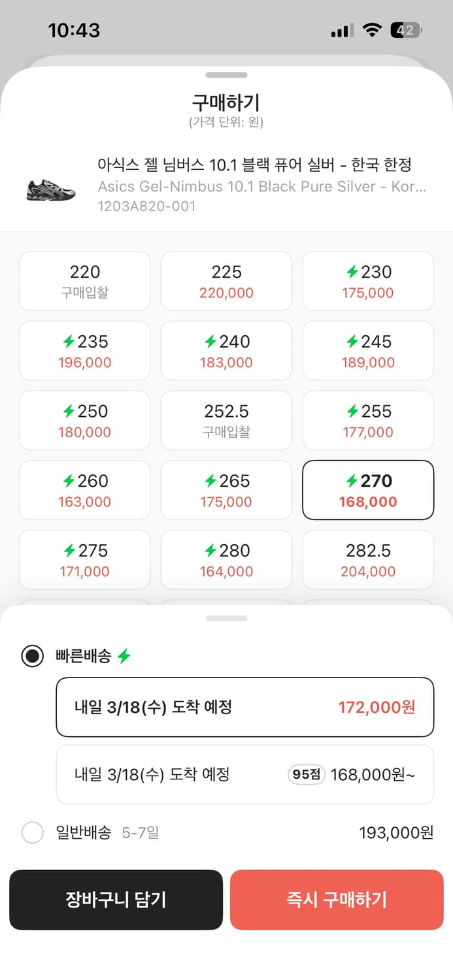Screen dimensions: 453x980
Task: Select the 빠른배송 fast delivery radio button
Action: (x=32, y=656)
